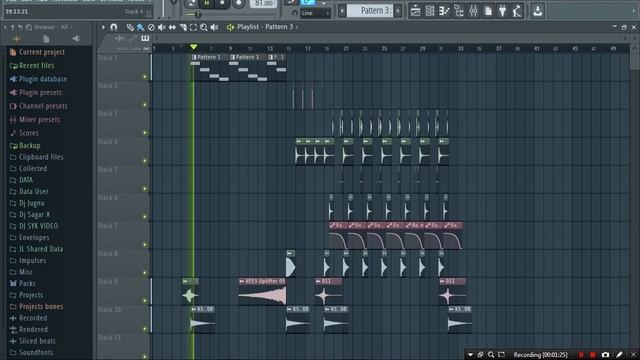
Task: Select the Paint brush tool in playlist toolbar
Action: (140, 27)
